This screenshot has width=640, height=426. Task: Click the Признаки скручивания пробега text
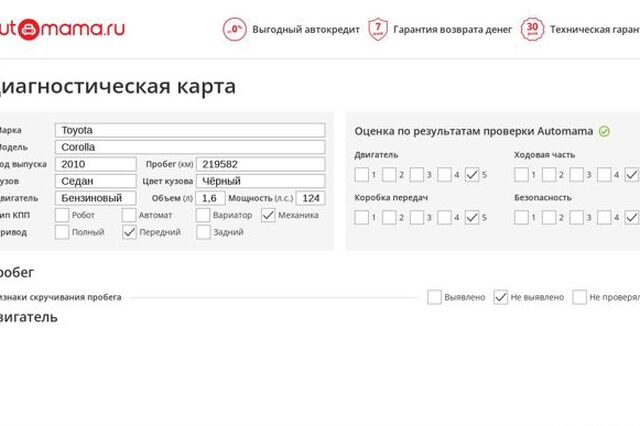(x=60, y=297)
